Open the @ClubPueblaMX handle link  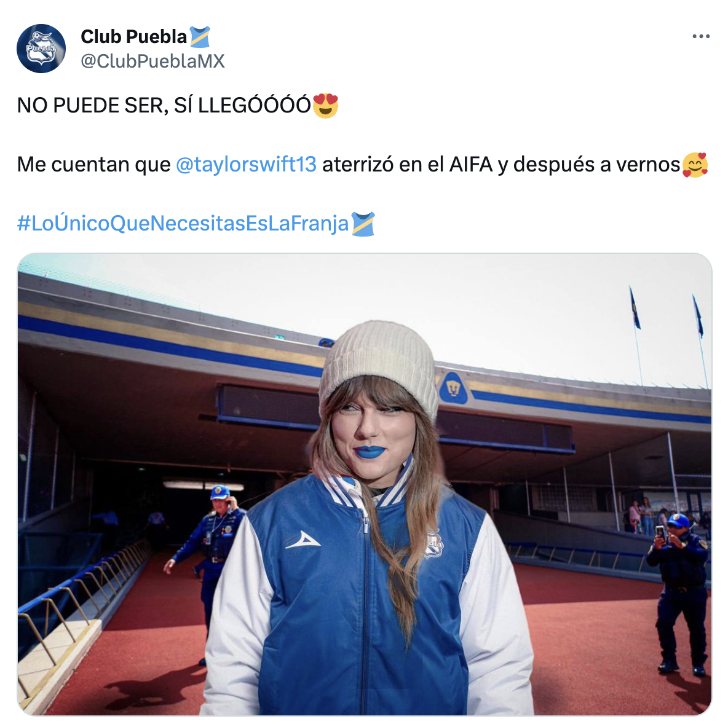click(x=152, y=61)
